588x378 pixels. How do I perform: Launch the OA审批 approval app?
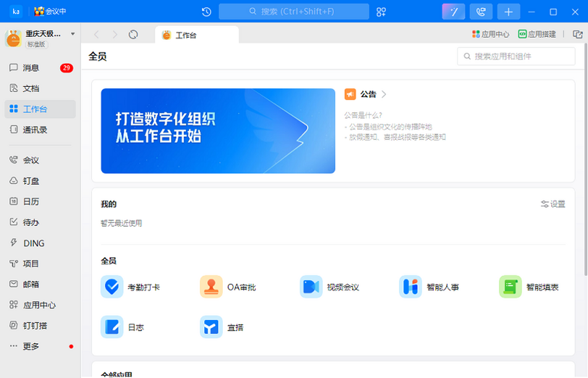click(x=211, y=287)
